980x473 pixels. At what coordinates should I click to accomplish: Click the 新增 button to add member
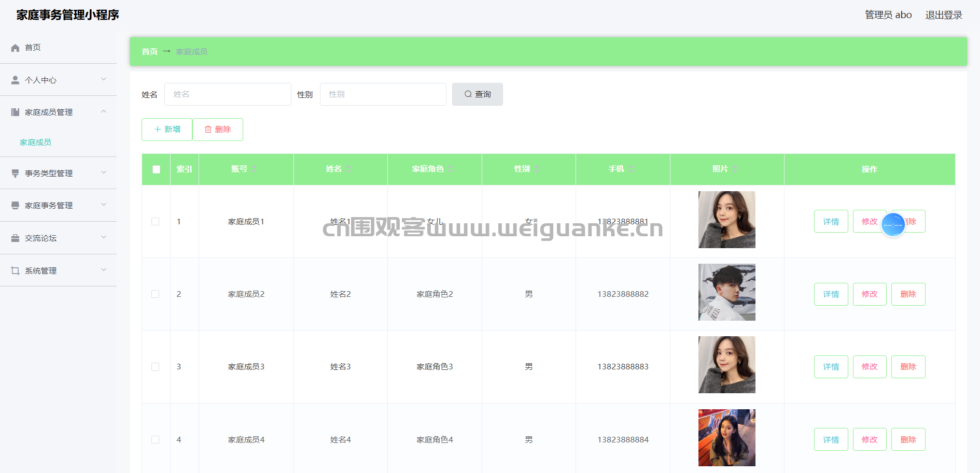coord(166,130)
